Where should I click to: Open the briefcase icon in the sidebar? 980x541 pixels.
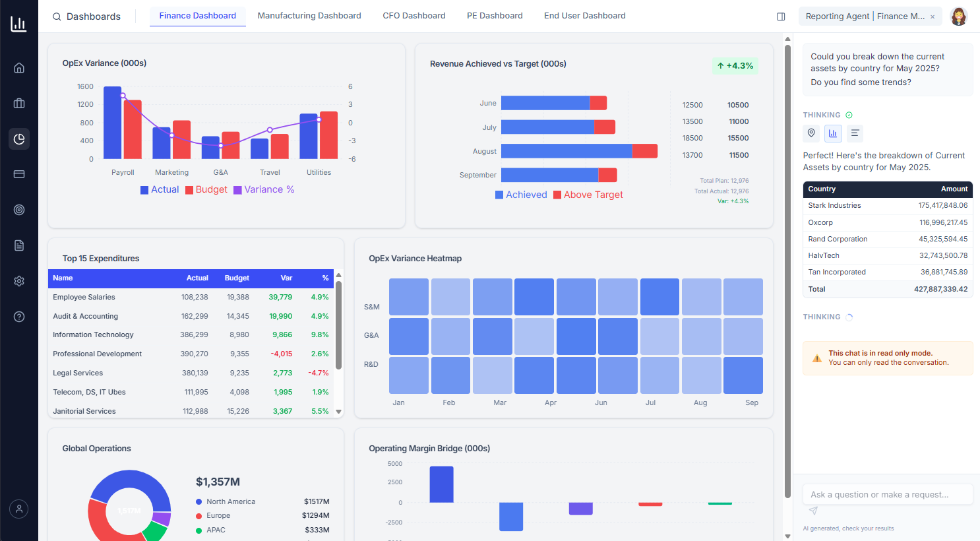(x=19, y=103)
